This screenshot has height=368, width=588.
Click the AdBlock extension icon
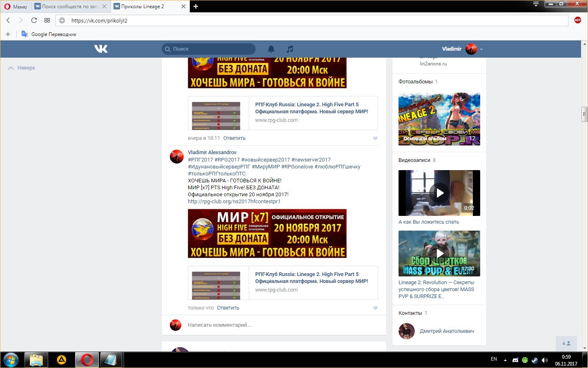[x=578, y=20]
